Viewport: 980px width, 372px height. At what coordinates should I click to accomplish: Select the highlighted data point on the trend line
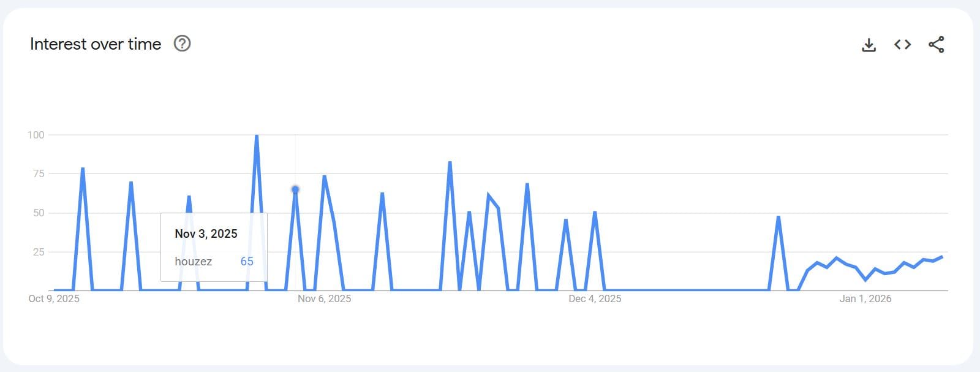point(294,190)
